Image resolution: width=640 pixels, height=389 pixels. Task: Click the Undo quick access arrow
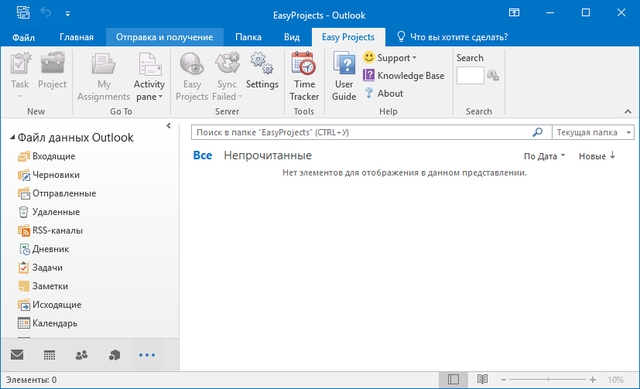(46, 13)
